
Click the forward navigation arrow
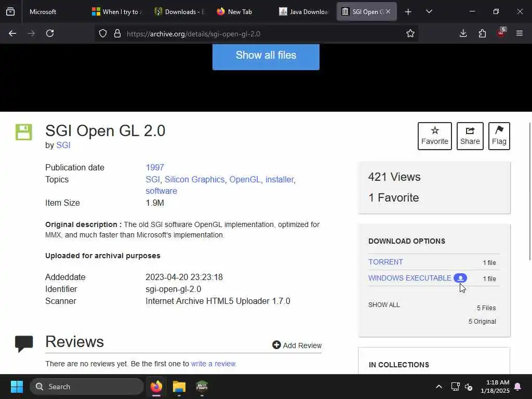tap(31, 34)
